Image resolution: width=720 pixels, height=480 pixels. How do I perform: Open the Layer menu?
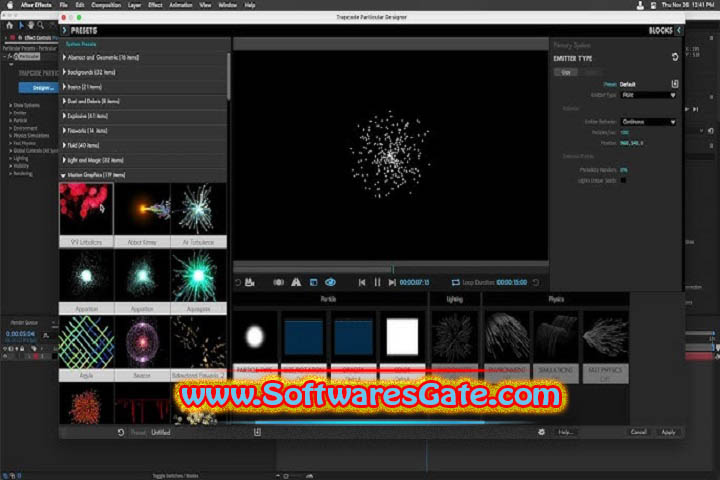pos(135,5)
